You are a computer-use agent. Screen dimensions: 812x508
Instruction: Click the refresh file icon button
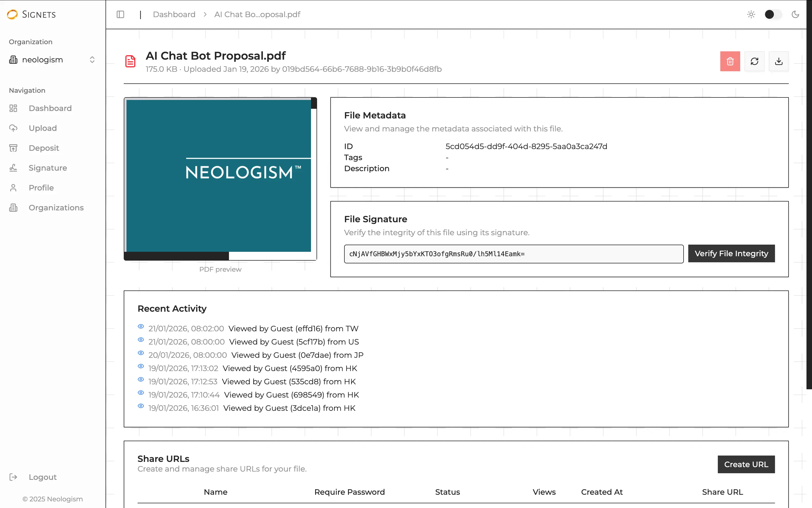click(754, 62)
